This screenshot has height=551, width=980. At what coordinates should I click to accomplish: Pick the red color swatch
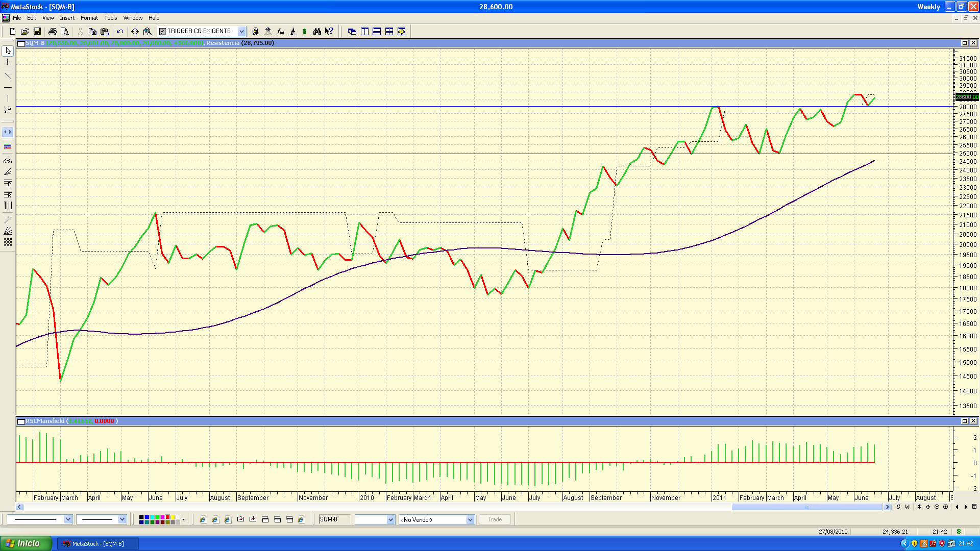[x=167, y=517]
